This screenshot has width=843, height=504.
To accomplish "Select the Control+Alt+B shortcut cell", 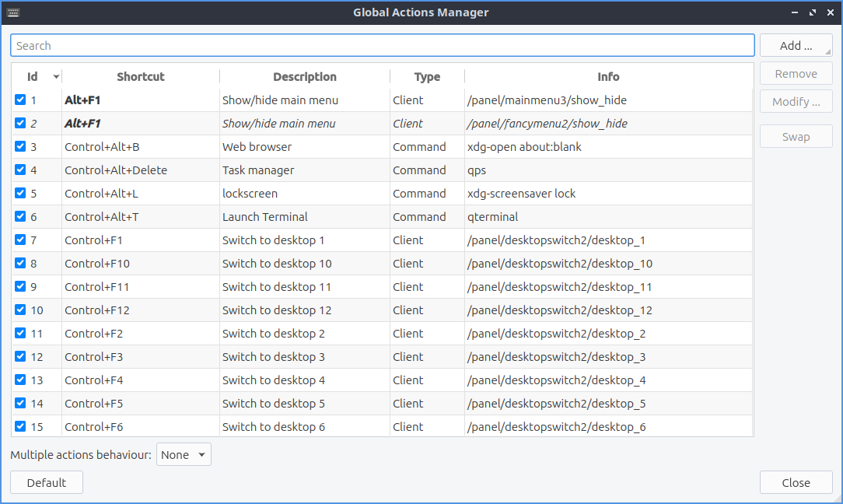I will [x=102, y=147].
